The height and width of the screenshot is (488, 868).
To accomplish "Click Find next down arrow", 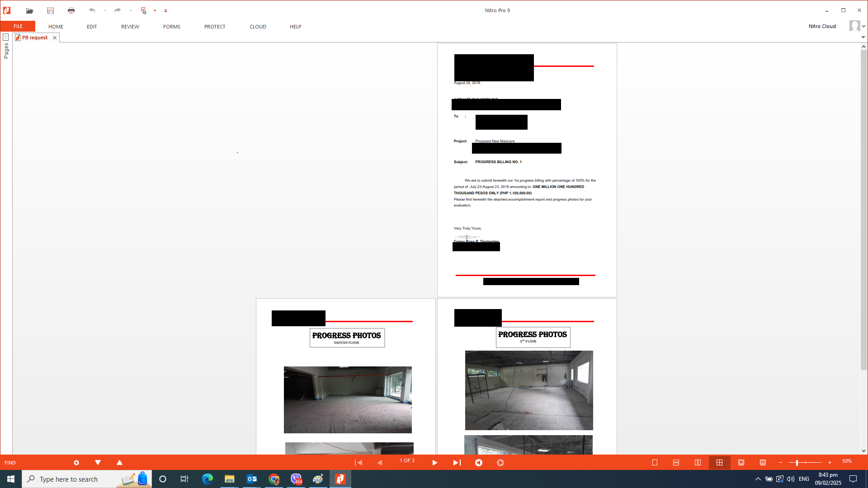I will [x=98, y=463].
